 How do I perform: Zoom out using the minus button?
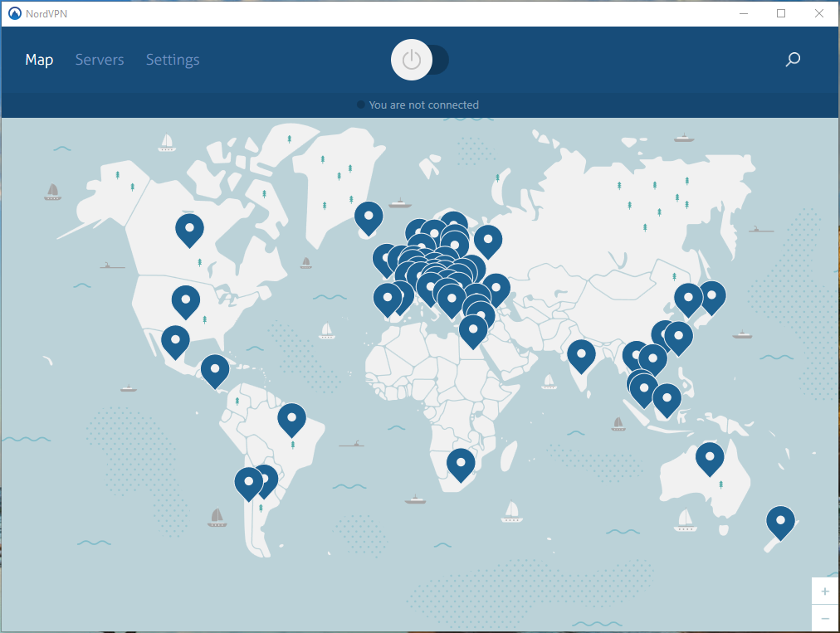coord(825,618)
